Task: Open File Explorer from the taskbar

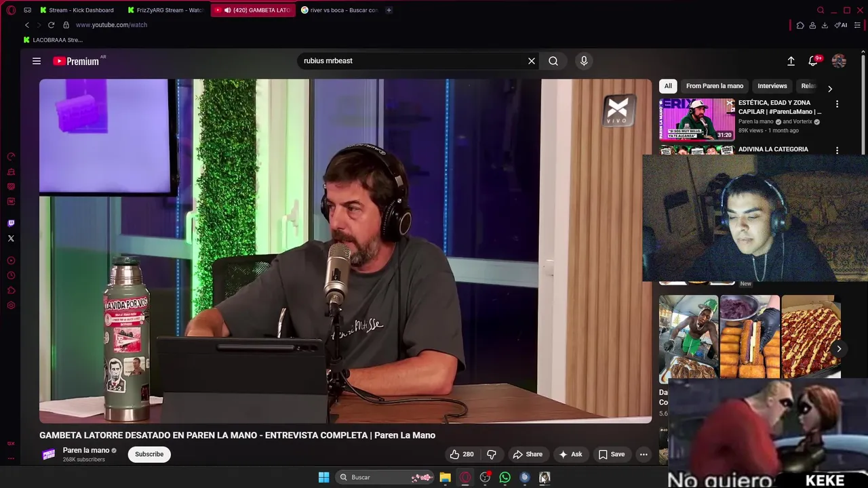Action: [445, 477]
